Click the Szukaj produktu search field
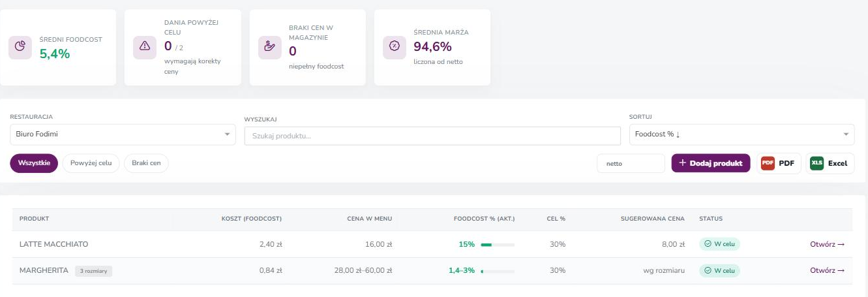This screenshot has height=297, width=868. click(432, 136)
